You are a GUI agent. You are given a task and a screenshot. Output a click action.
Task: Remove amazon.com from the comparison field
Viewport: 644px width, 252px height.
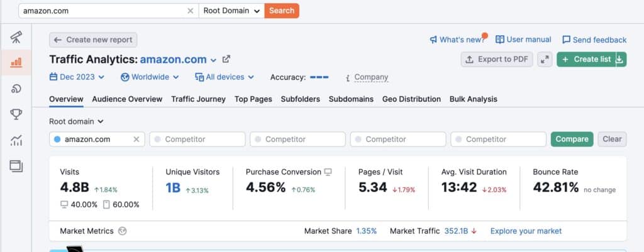136,140
